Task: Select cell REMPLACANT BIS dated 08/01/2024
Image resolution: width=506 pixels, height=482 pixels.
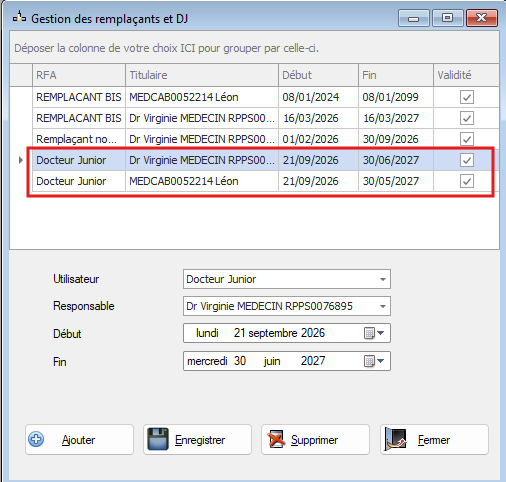Action: 79,97
